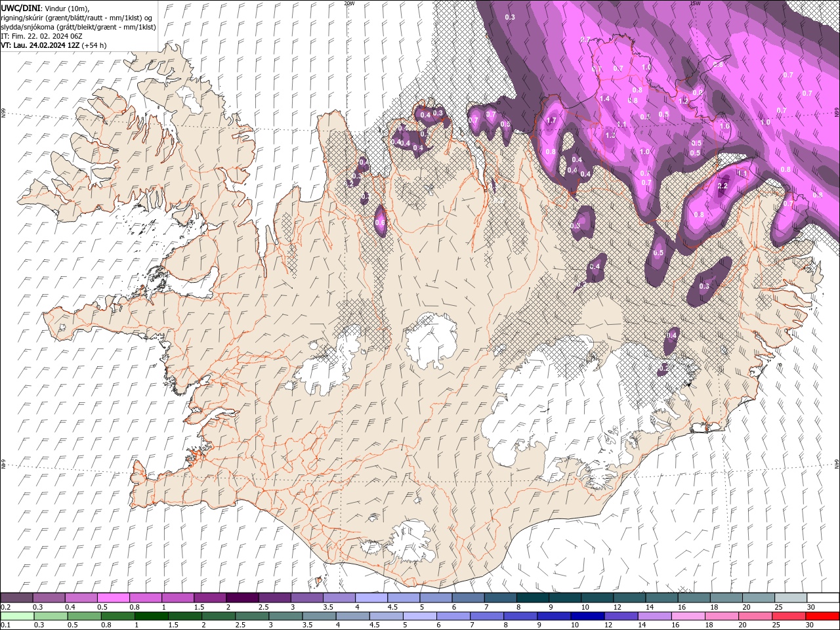The width and height of the screenshot is (840, 630).
Task: Click the '12' label in upper legend
Action: (x=618, y=607)
